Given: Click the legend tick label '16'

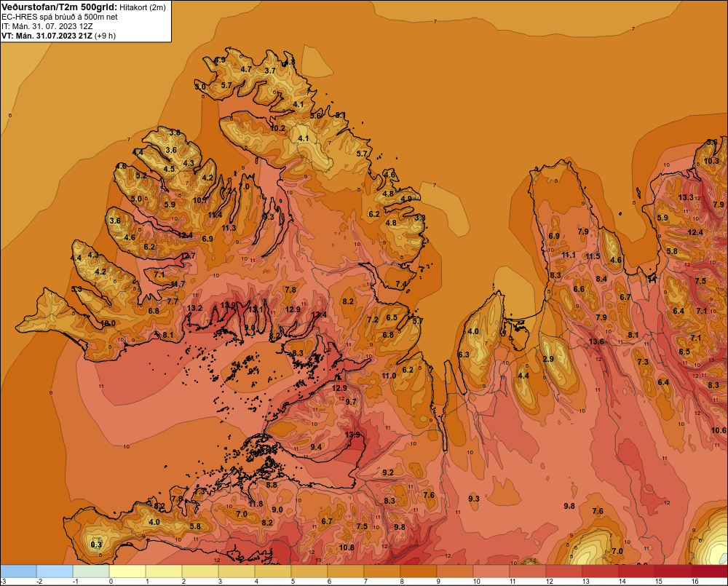Looking at the screenshot, I should [x=695, y=582].
